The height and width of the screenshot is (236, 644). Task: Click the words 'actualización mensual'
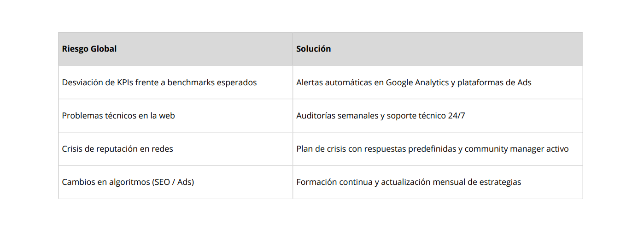click(425, 182)
